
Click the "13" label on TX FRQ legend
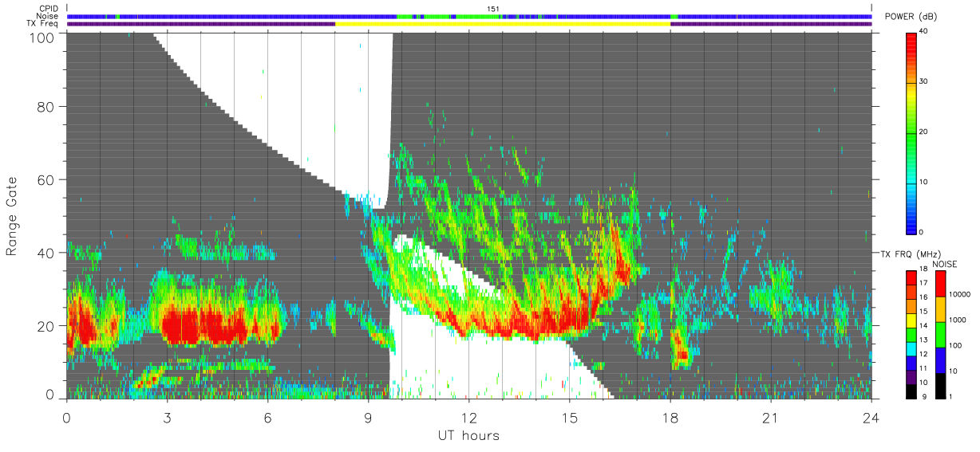click(925, 340)
